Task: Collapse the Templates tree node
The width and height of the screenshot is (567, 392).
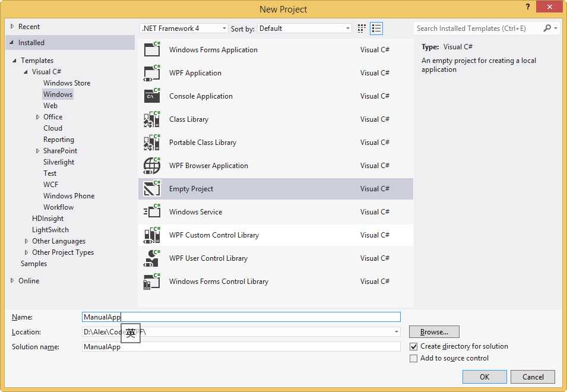Action: [14, 61]
